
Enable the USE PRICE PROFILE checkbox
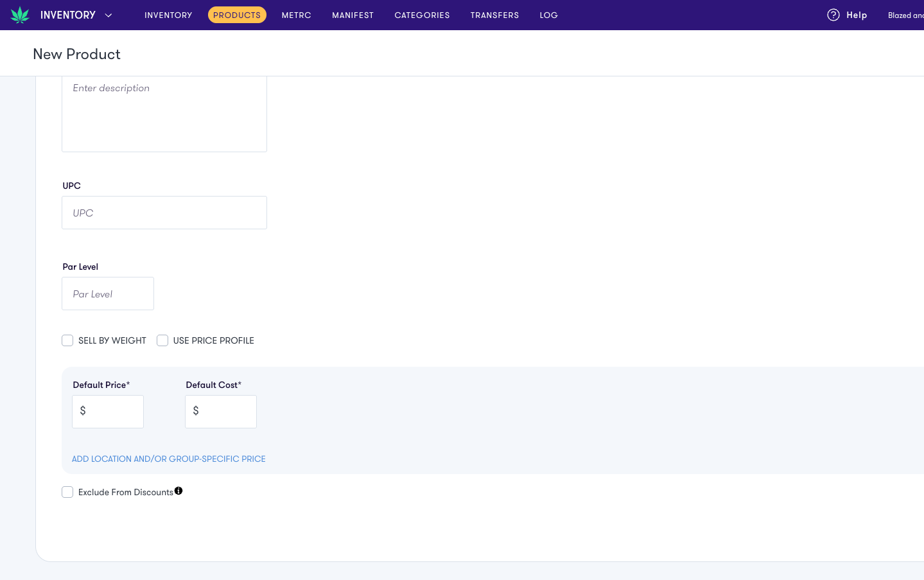tap(162, 340)
